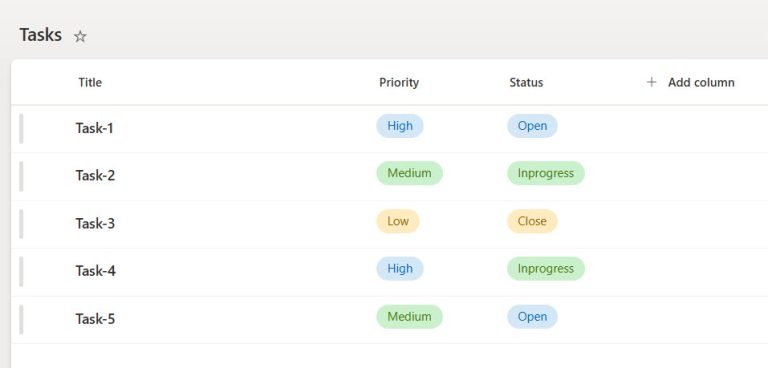Screen dimensions: 768x368
Task: Open the Task-3 item
Action: [x=96, y=223]
